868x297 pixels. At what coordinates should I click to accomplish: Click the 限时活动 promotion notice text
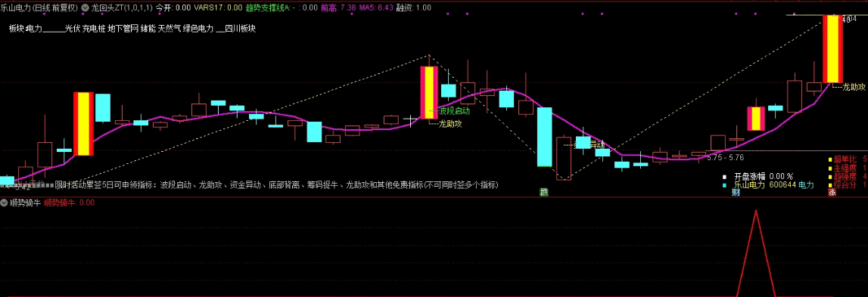[x=277, y=184]
